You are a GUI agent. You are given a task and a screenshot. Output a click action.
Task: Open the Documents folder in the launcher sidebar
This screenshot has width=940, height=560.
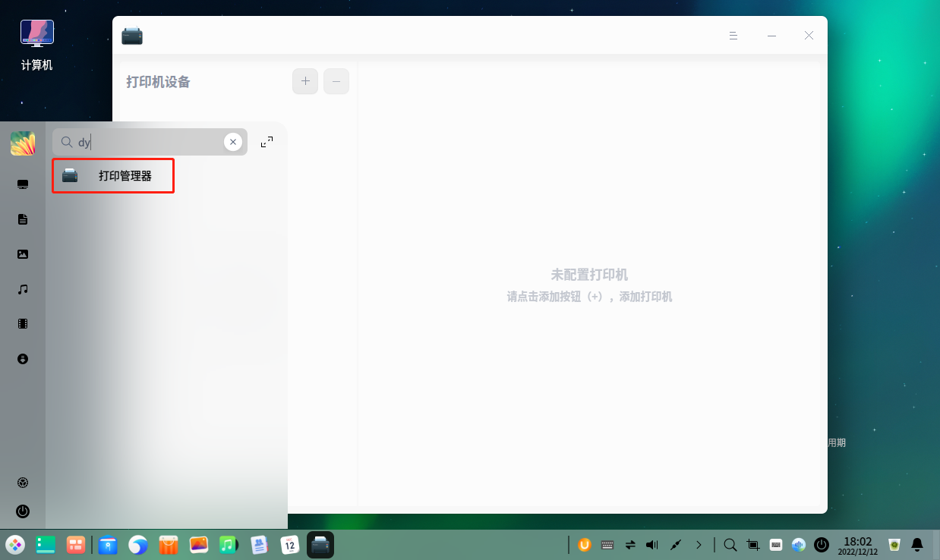click(x=23, y=219)
